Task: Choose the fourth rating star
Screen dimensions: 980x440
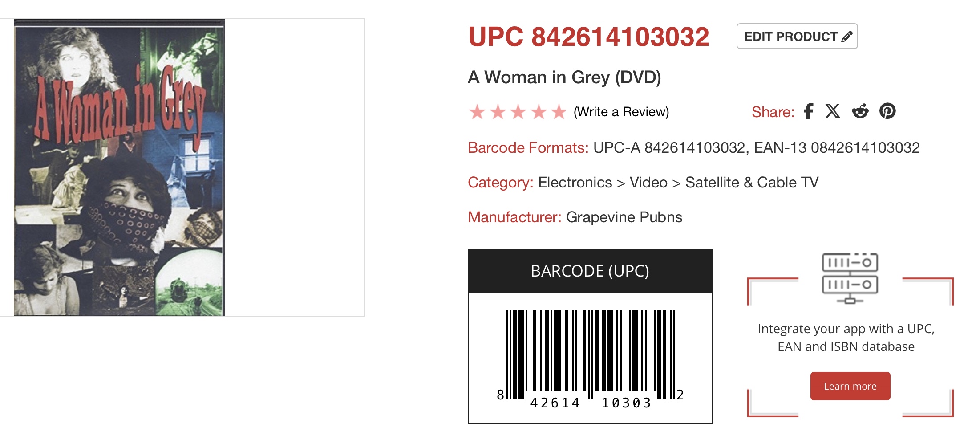Action: pyautogui.click(x=539, y=112)
